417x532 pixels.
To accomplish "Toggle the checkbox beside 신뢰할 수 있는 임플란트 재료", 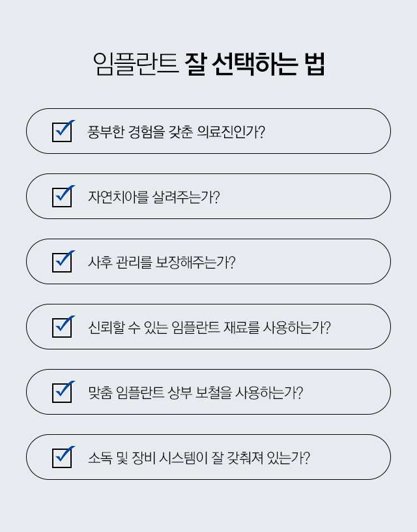I will point(62,327).
